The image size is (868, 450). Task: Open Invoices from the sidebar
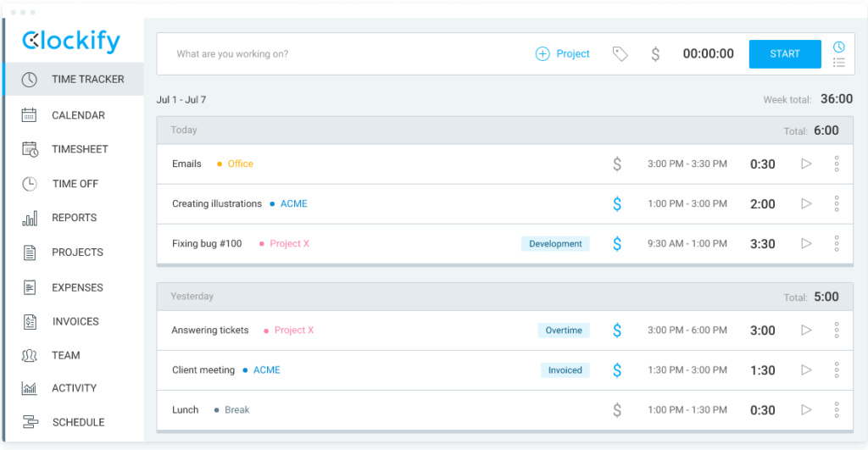[x=75, y=321]
